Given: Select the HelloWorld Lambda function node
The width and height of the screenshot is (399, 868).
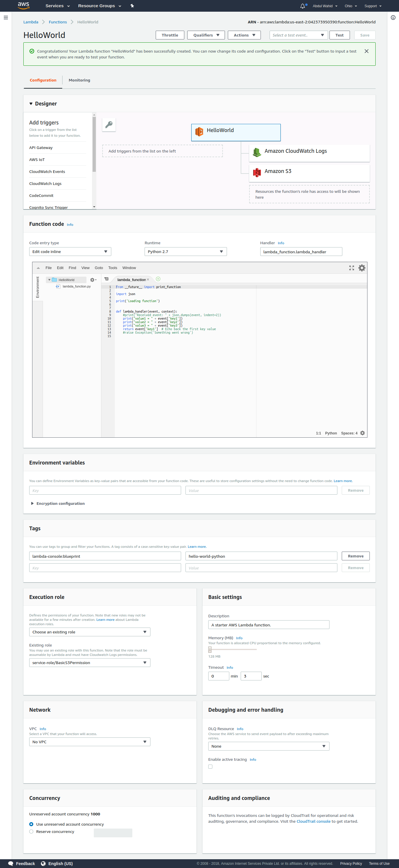Looking at the screenshot, I should [236, 132].
